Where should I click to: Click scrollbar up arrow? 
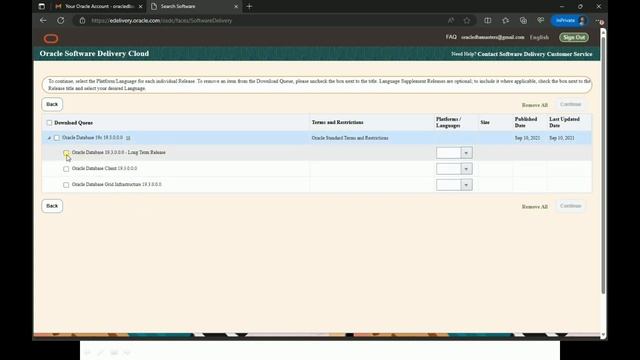[603, 31]
